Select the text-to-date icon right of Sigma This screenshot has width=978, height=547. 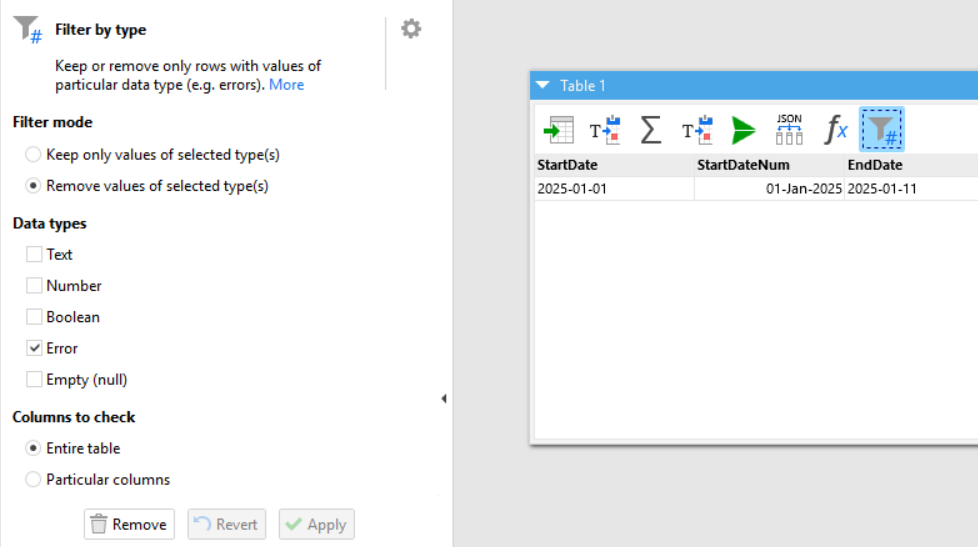click(x=696, y=130)
